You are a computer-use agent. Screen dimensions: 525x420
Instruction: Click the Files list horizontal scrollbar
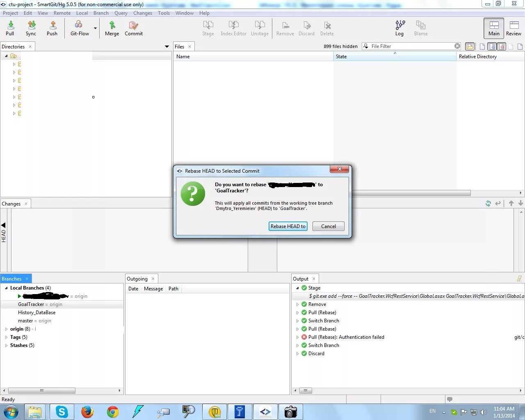411,193
